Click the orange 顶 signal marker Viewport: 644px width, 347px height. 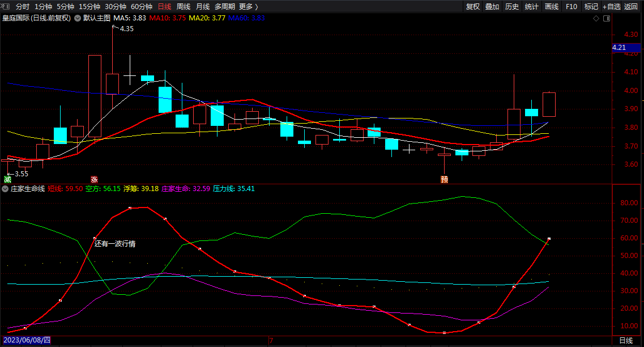[445, 179]
